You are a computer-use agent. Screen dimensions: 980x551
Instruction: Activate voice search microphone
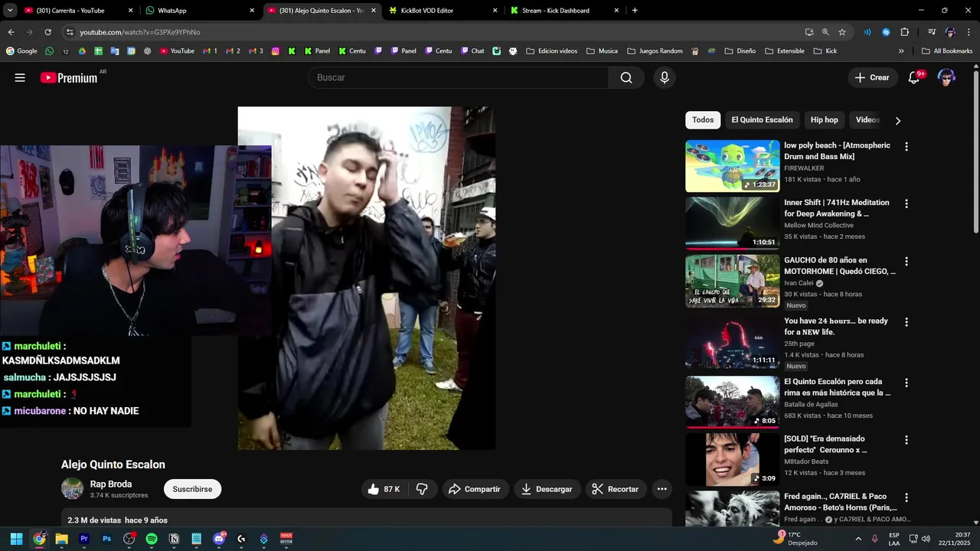click(x=664, y=77)
